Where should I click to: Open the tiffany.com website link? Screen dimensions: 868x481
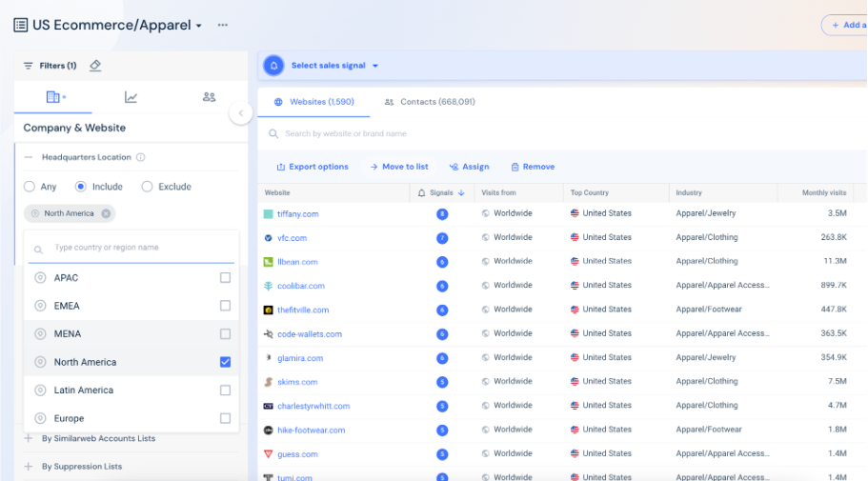click(x=298, y=214)
